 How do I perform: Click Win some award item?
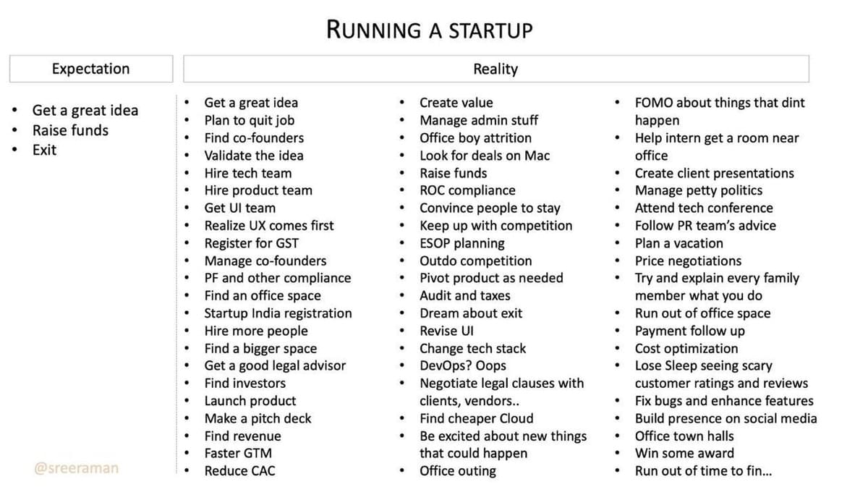pos(684,454)
